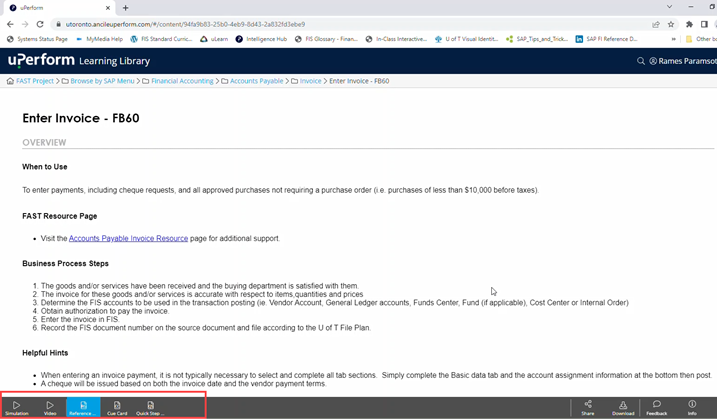Start the Simulation from the bottom toolbar

[16, 407]
